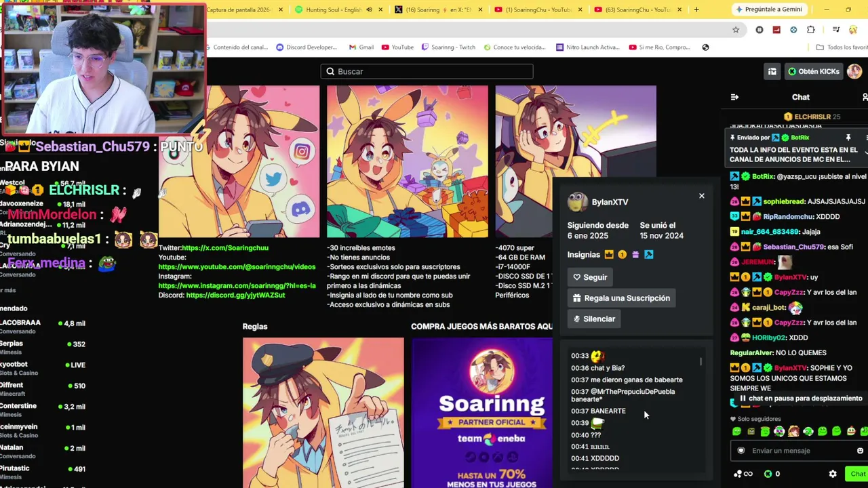Open the kyootbot LIVE channel
The width and height of the screenshot is (868, 488).
click(43, 368)
